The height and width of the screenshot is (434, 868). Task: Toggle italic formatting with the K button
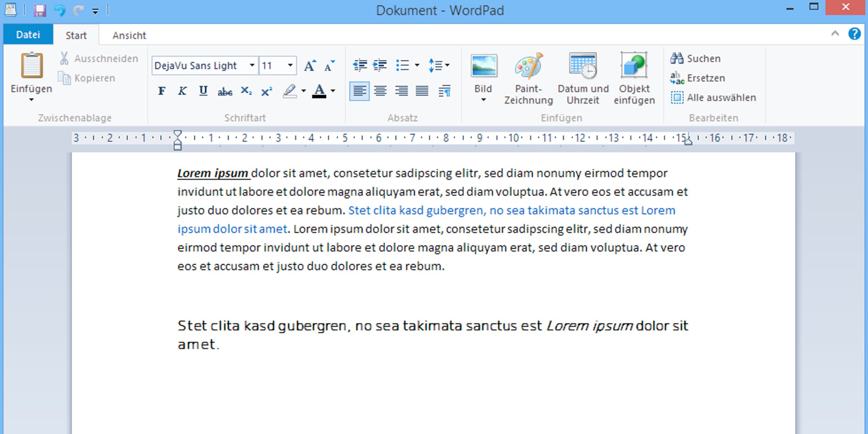click(x=182, y=91)
